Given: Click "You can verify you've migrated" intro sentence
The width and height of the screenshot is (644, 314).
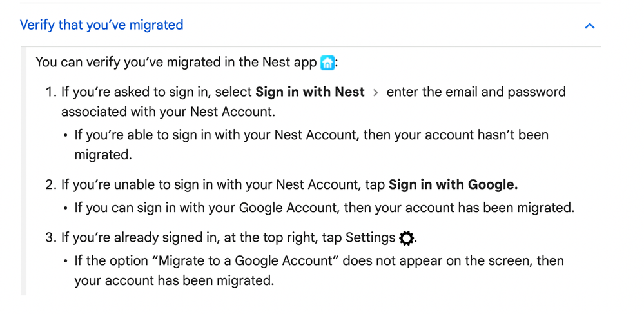Looking at the screenshot, I should click(175, 63).
